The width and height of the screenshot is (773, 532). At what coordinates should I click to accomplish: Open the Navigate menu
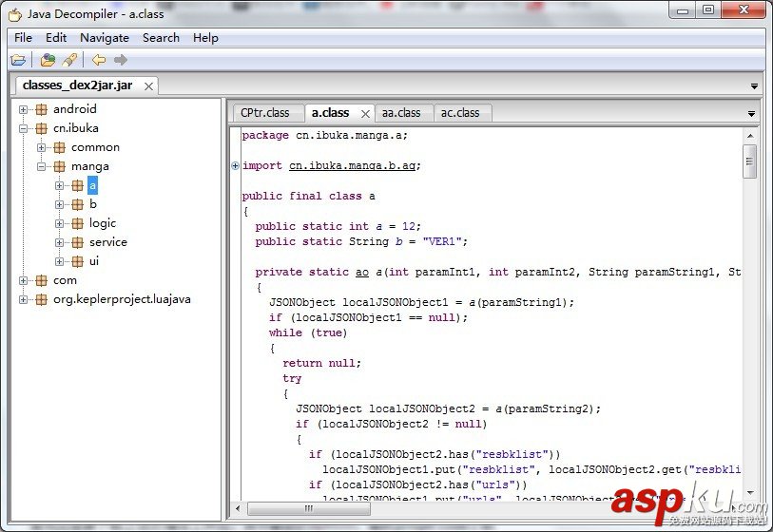pyautogui.click(x=105, y=38)
